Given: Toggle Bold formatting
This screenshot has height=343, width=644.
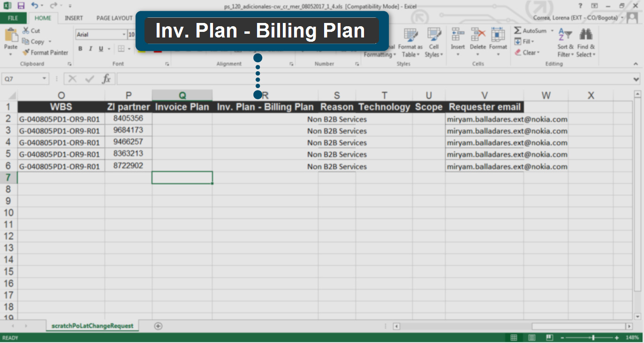Looking at the screenshot, I should coord(80,49).
